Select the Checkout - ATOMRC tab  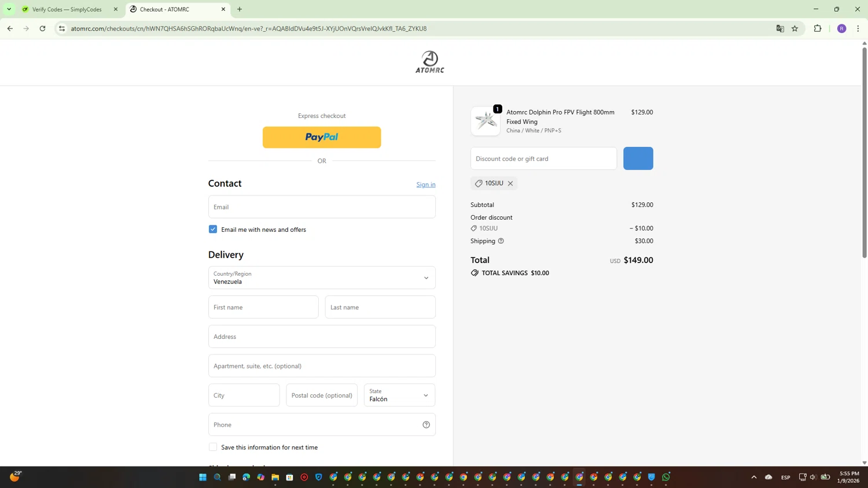(176, 9)
